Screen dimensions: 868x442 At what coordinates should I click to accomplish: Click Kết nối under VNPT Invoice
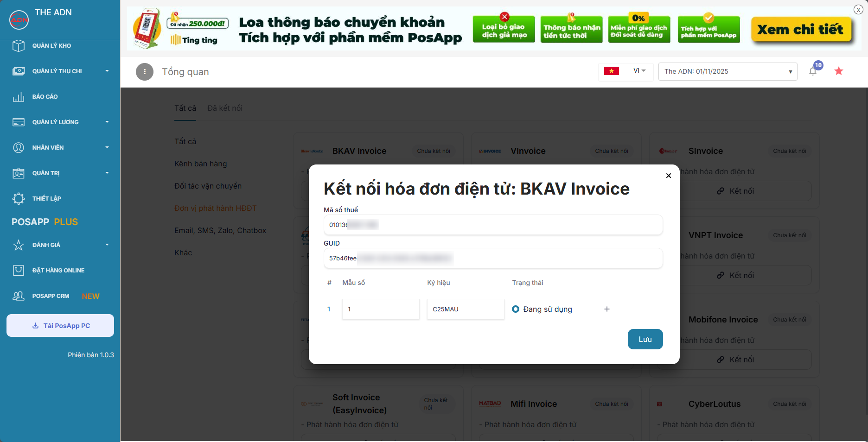click(735, 275)
